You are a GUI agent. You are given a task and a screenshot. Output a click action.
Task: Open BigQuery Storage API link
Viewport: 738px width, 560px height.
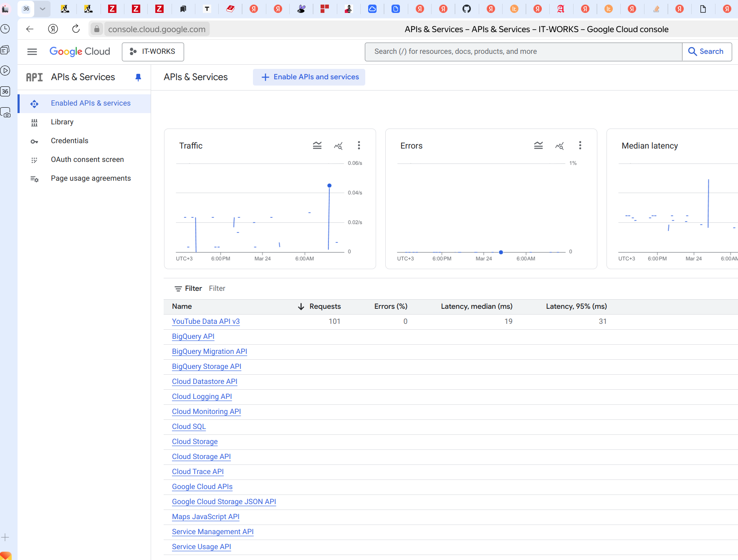click(207, 367)
